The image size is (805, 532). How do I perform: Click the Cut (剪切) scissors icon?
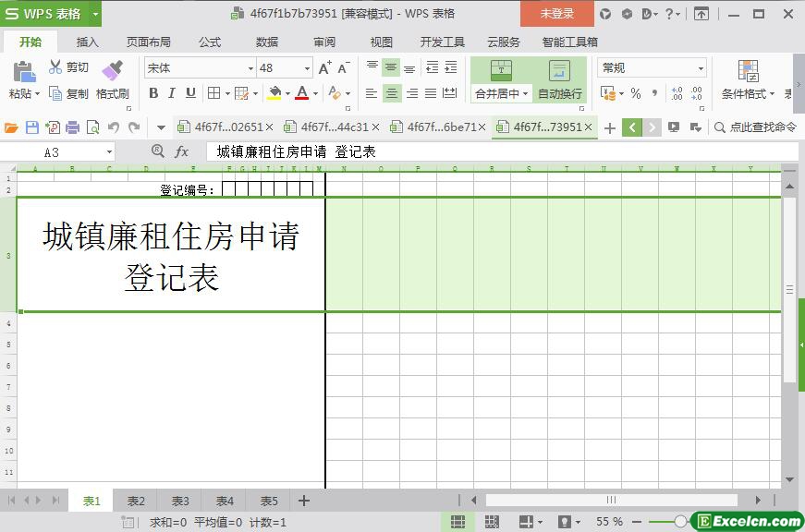tap(55, 67)
